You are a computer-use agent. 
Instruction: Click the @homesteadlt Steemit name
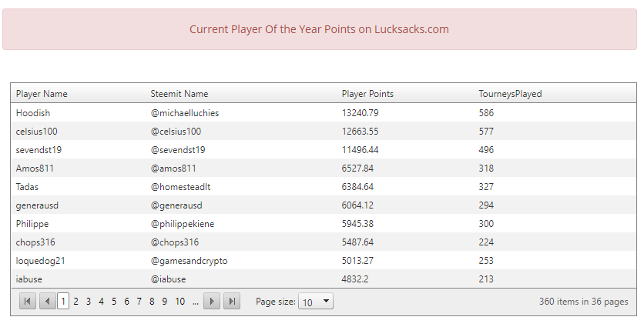pos(180,187)
